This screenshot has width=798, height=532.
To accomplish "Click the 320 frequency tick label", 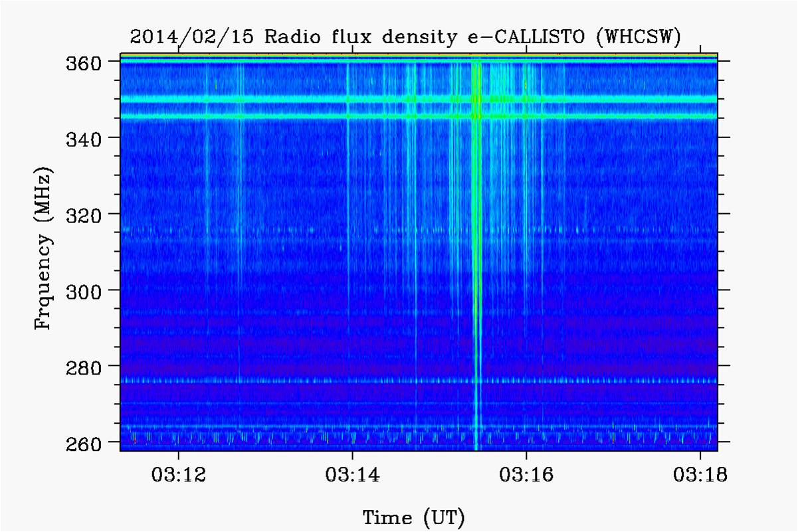I will [83, 215].
